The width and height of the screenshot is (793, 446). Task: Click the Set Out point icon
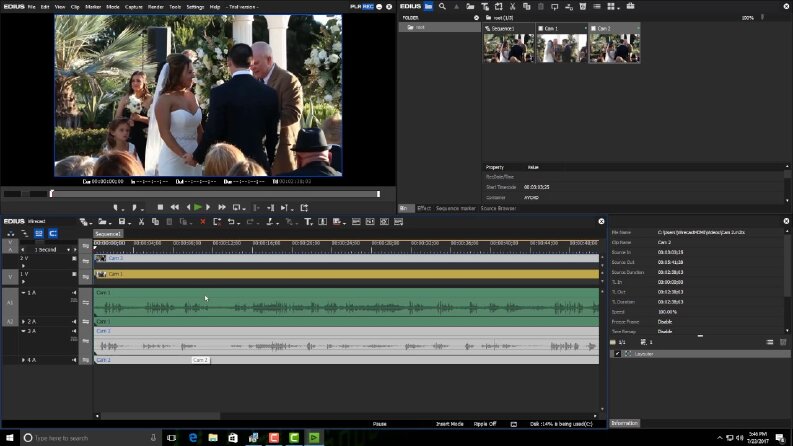(134, 207)
